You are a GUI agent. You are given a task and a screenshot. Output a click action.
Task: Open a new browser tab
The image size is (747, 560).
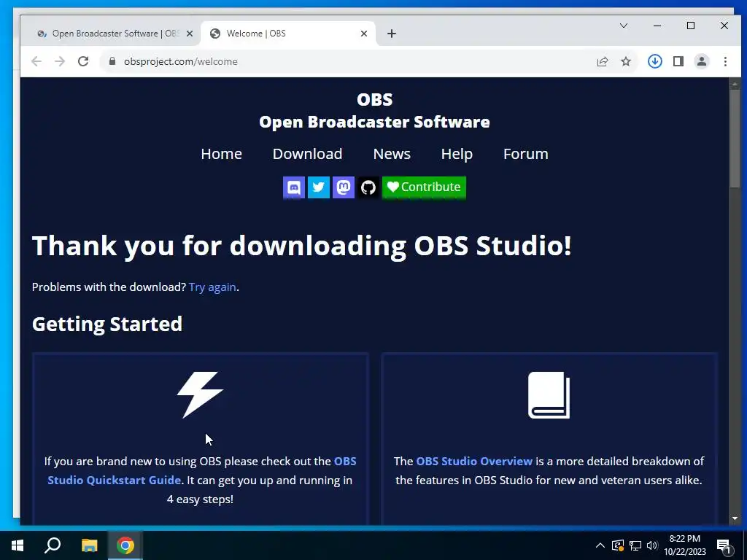coord(392,34)
